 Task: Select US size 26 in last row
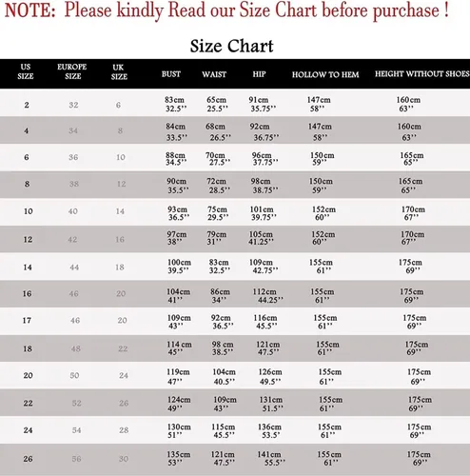coord(28,459)
